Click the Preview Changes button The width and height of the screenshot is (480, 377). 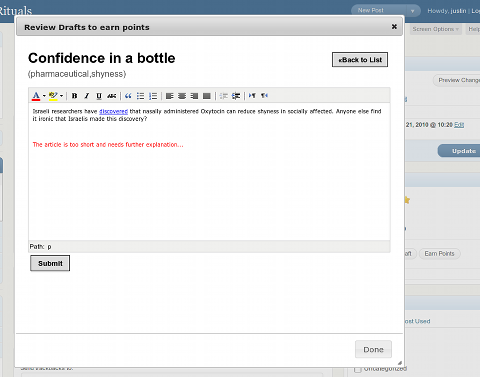coord(457,80)
